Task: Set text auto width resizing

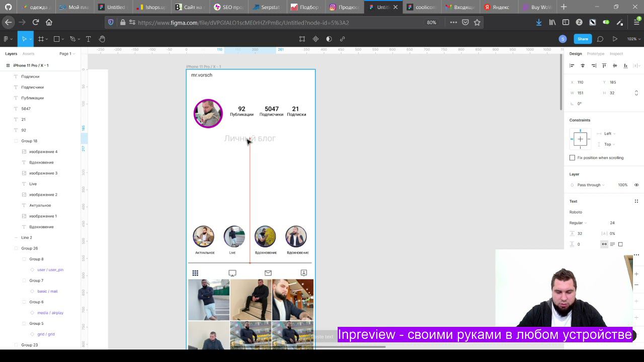Action: pyautogui.click(x=604, y=244)
